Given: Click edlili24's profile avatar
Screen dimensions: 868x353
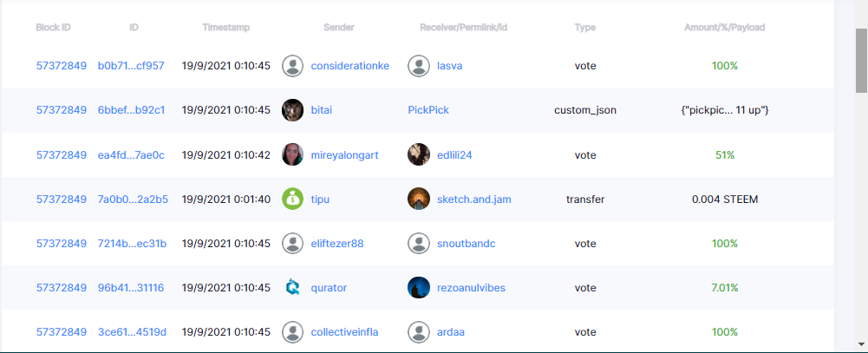Looking at the screenshot, I should tap(419, 154).
